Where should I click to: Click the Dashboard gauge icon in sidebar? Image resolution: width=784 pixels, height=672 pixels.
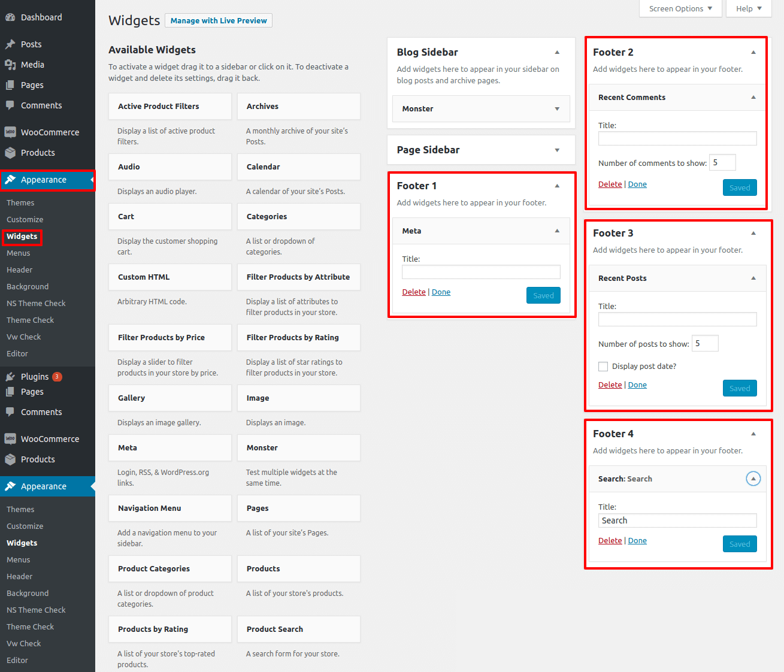click(10, 17)
